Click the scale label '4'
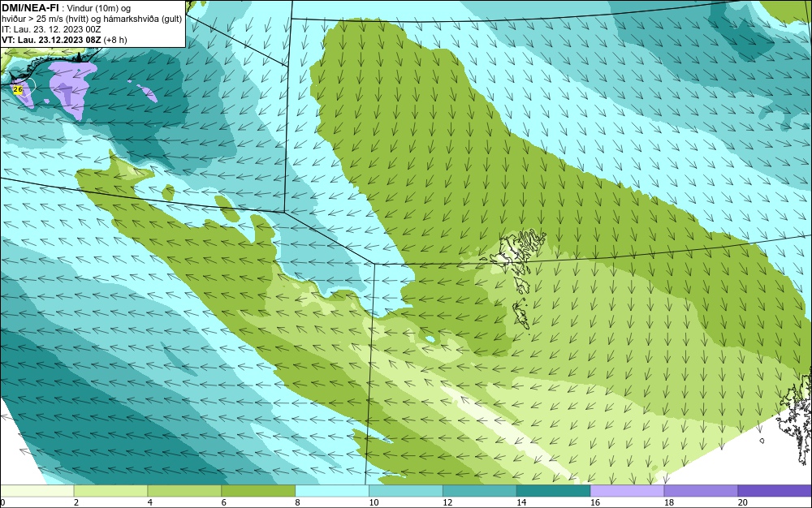The height and width of the screenshot is (508, 812). pos(150,502)
